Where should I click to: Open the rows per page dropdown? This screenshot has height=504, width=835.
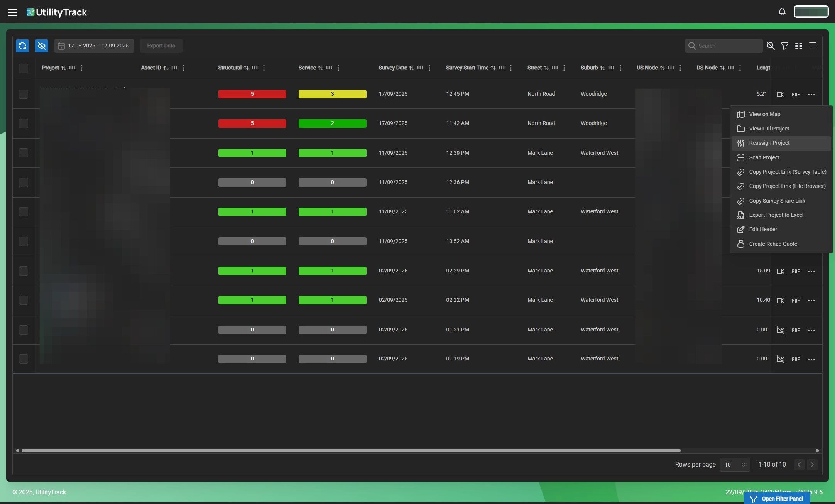(734, 465)
